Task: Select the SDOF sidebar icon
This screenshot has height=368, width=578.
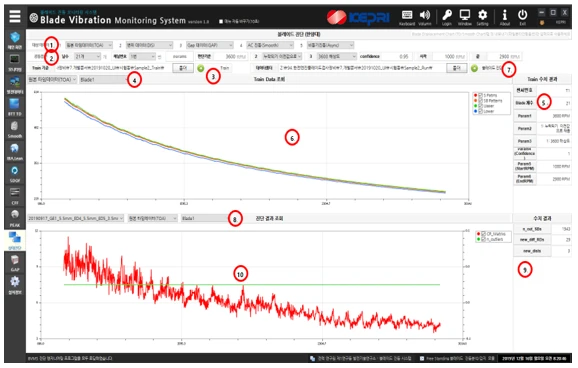Action: point(15,174)
